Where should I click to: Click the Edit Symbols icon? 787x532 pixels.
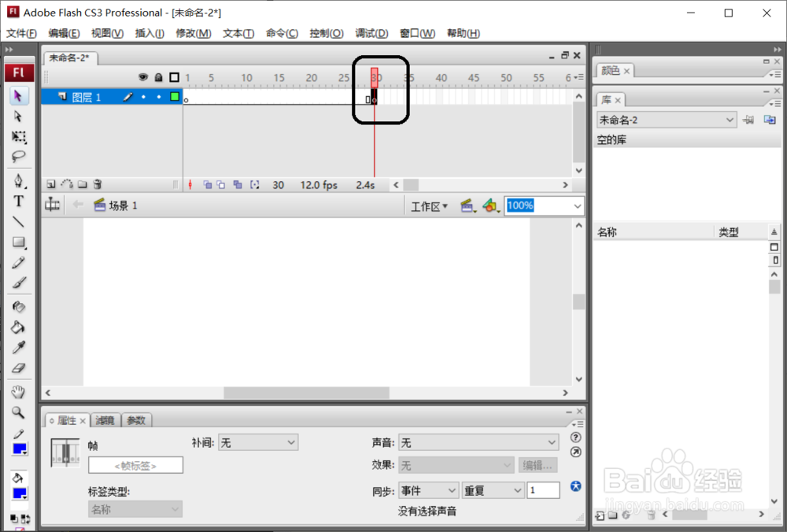[x=490, y=205]
